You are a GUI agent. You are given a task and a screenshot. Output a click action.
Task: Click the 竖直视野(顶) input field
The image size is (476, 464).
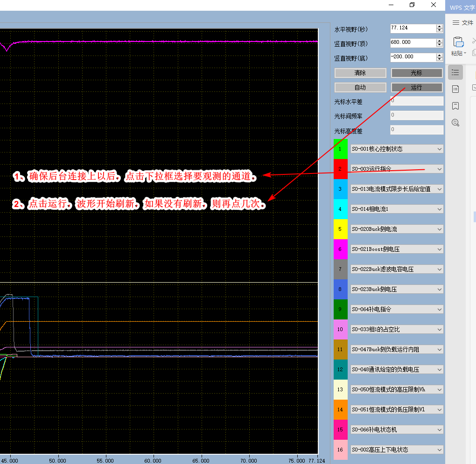[413, 43]
